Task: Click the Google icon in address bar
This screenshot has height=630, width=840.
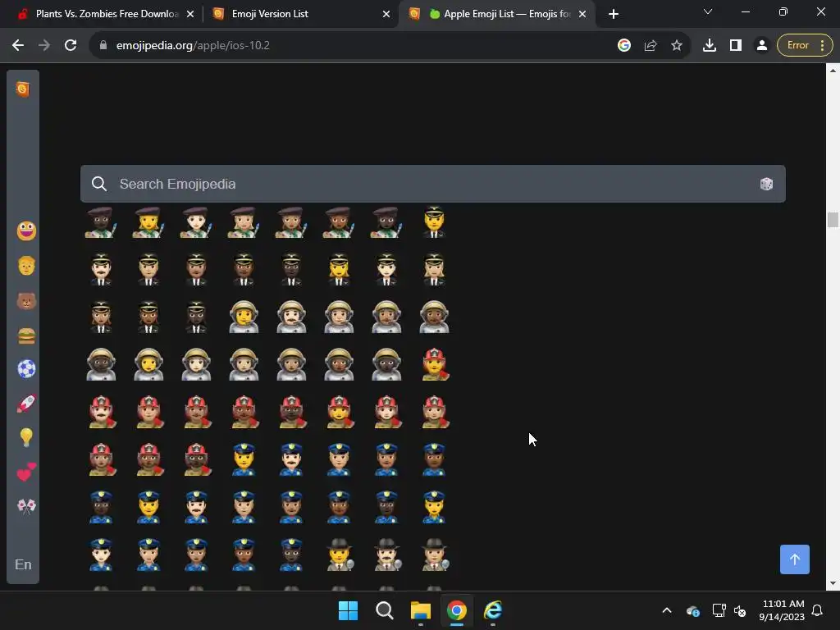Action: click(x=623, y=46)
